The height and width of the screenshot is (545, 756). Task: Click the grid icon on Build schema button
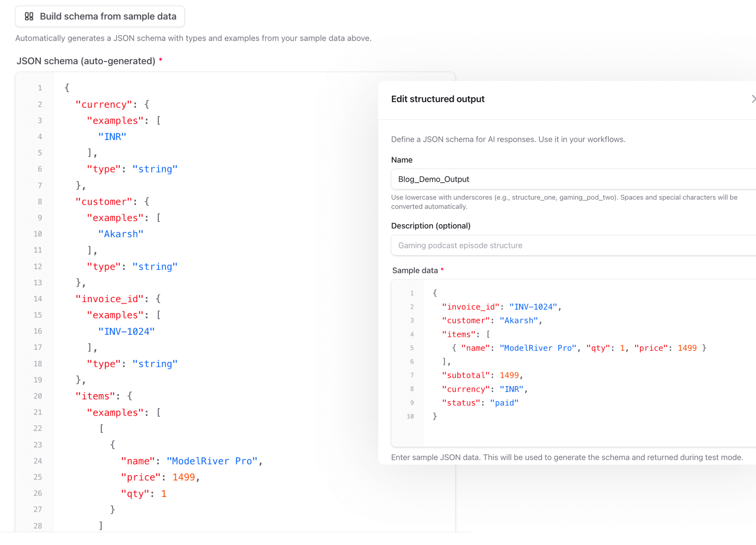tap(29, 16)
